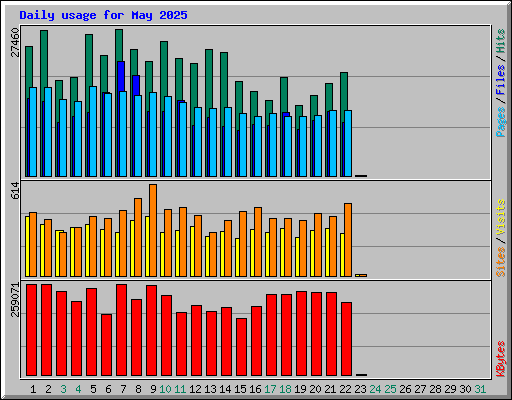
Task: Select day 9 on the x-axis
Action: click(x=153, y=389)
